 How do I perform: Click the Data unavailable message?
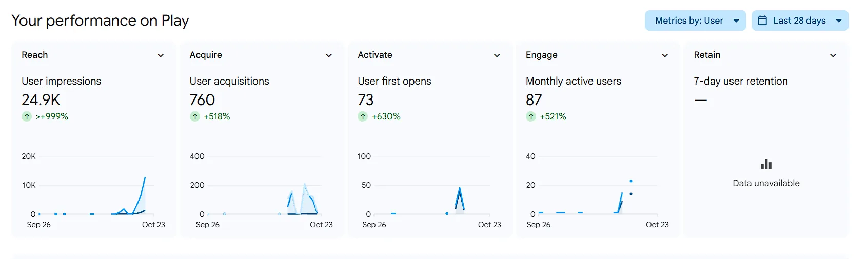[x=766, y=183]
